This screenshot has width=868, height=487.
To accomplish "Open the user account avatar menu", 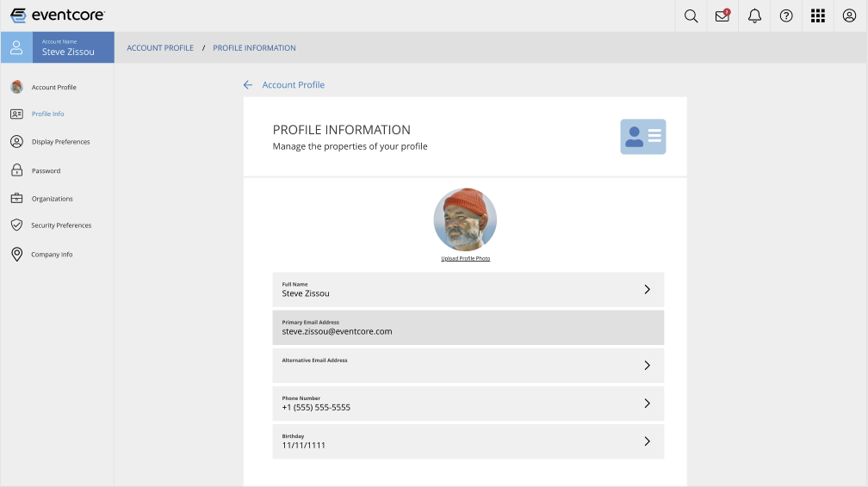I will click(x=850, y=15).
